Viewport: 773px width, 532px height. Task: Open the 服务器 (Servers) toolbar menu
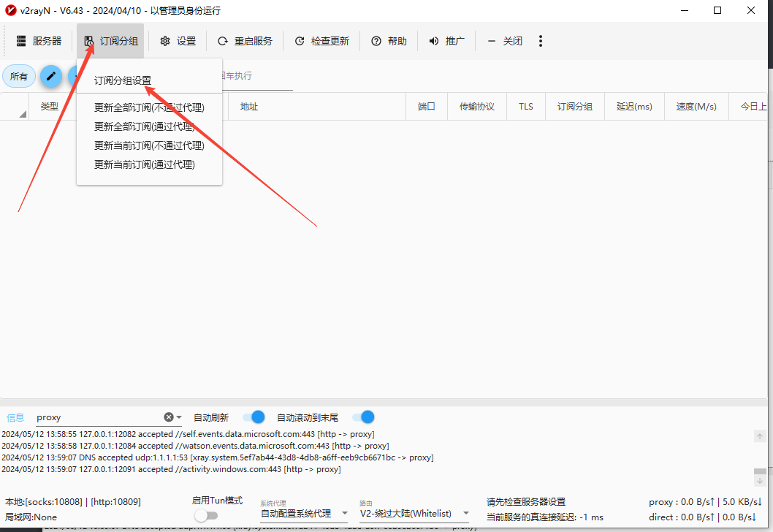[39, 41]
